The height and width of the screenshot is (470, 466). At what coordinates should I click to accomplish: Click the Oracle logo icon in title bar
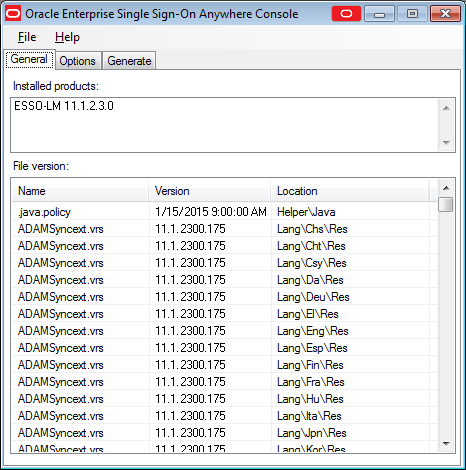(13, 14)
